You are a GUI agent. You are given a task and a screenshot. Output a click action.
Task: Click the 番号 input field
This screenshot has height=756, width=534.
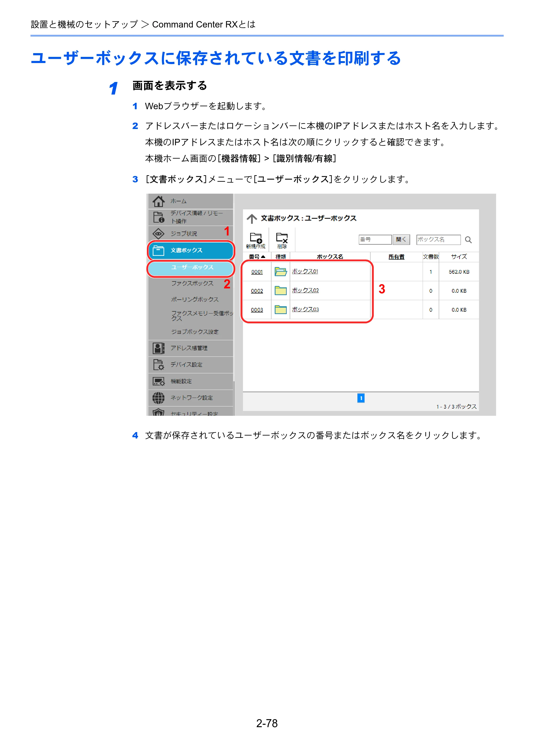375,240
